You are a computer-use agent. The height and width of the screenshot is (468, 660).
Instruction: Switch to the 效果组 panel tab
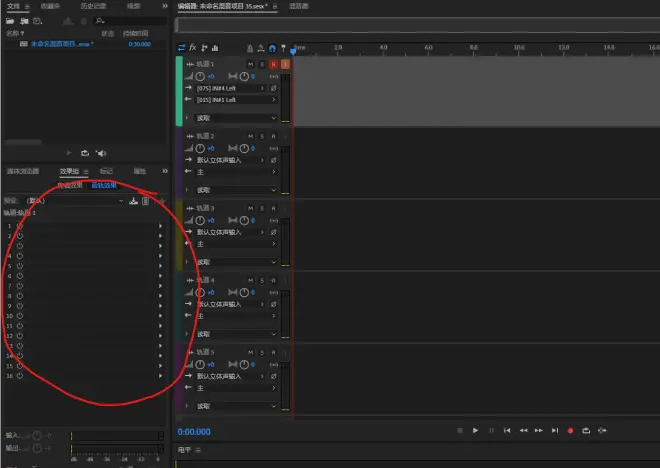[x=69, y=171]
